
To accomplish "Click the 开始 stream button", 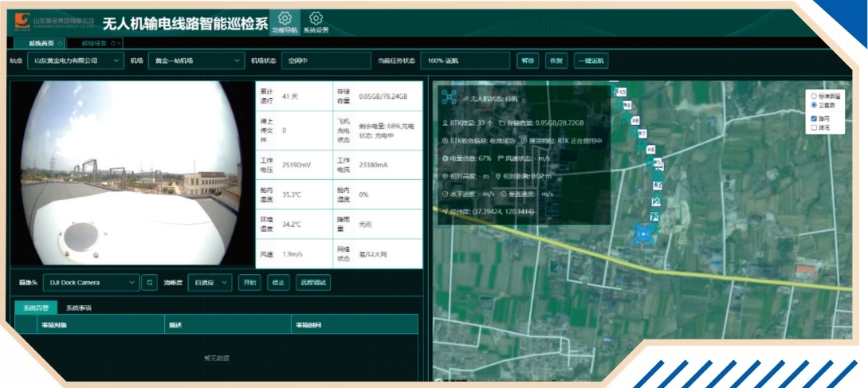I will 249,282.
